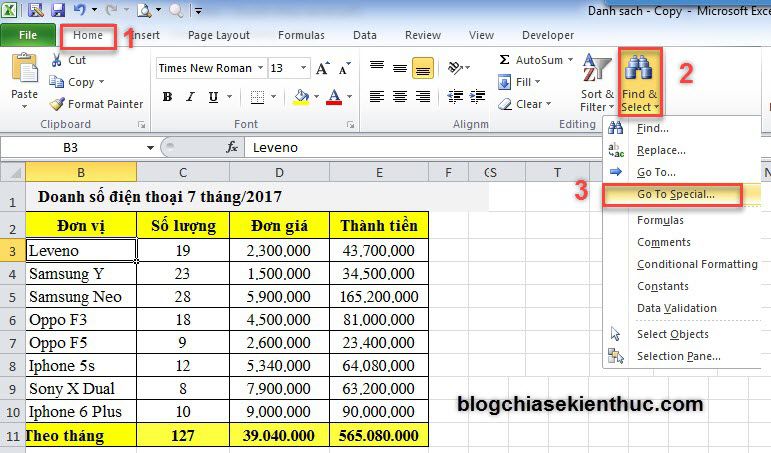The image size is (771, 453).
Task: Click the Undo arrow icon
Action: pos(80,9)
